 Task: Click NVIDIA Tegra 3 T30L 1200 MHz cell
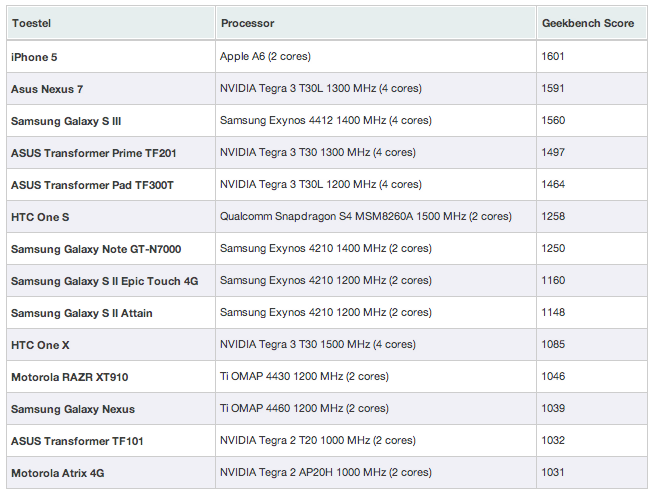tap(376, 185)
